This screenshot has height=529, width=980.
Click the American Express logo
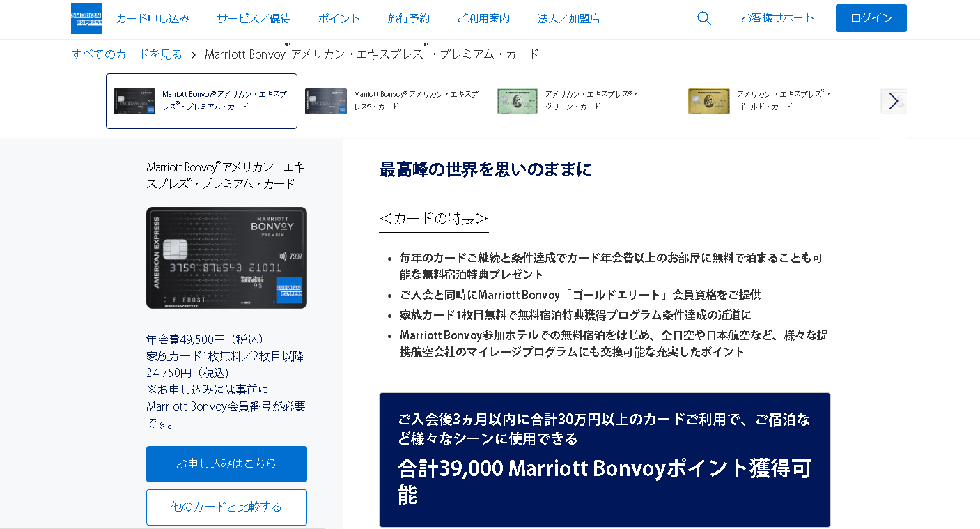(x=86, y=18)
